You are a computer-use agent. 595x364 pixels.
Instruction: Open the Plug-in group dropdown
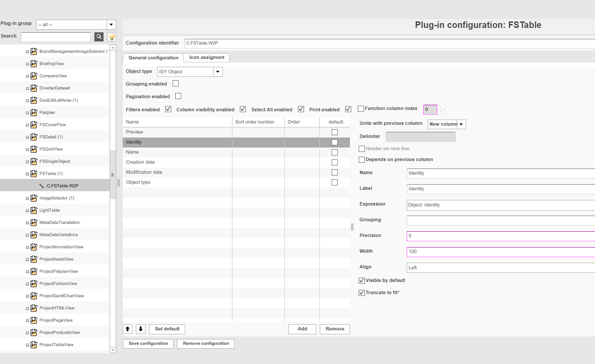(x=111, y=25)
